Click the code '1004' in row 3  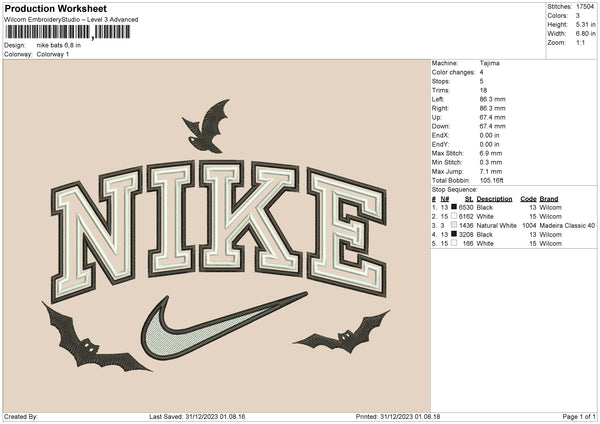pos(529,226)
